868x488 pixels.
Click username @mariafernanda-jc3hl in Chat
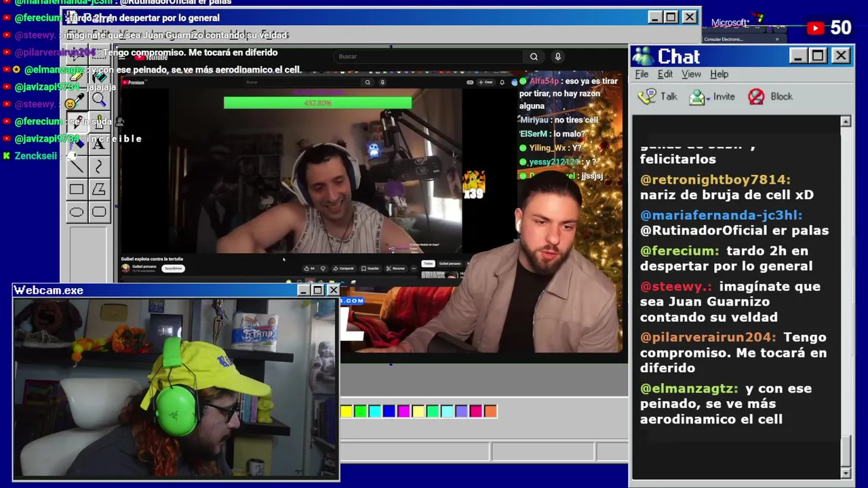pyautogui.click(x=721, y=215)
